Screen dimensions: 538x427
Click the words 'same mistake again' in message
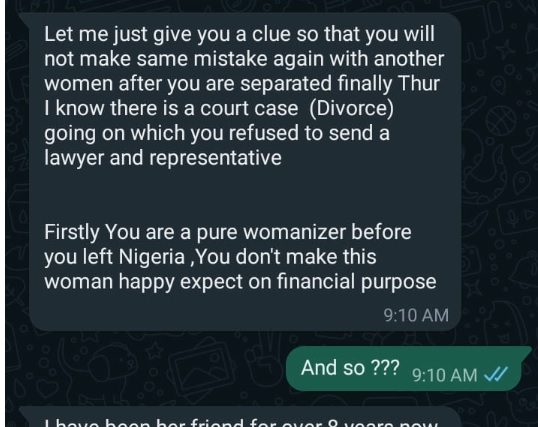pos(230,59)
